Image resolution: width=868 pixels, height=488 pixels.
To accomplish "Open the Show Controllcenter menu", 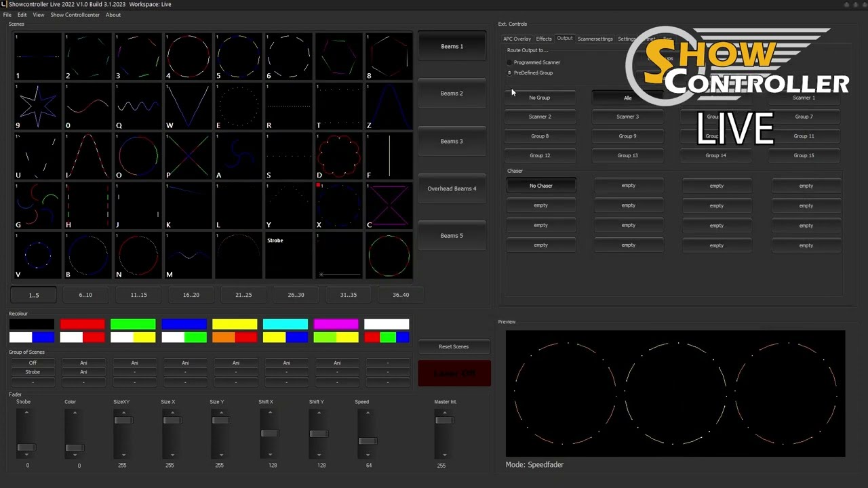I will click(x=75, y=15).
